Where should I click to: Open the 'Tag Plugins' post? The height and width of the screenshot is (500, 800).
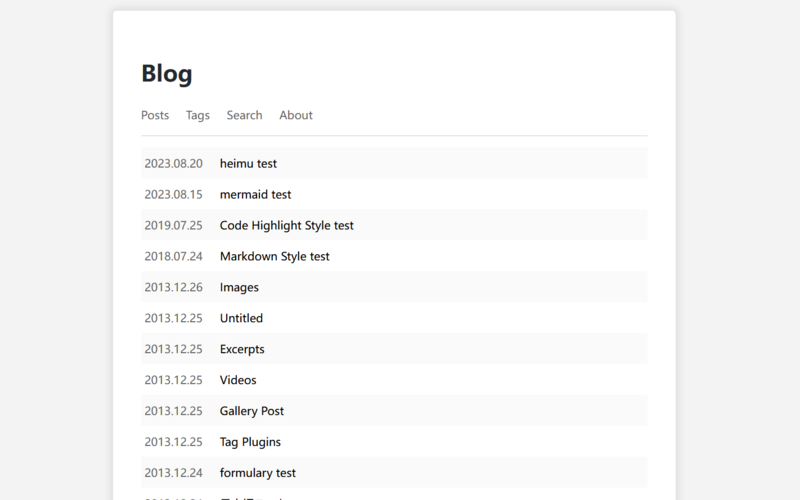250,442
